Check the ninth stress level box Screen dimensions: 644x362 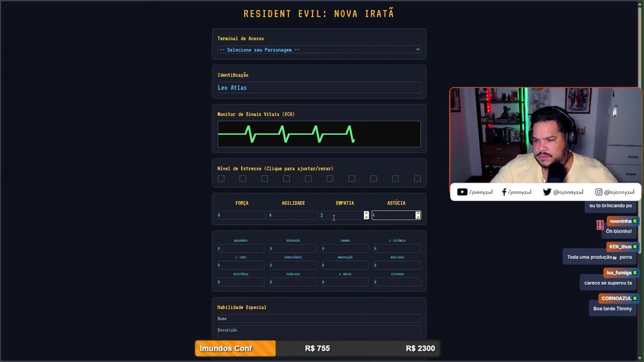click(395, 178)
